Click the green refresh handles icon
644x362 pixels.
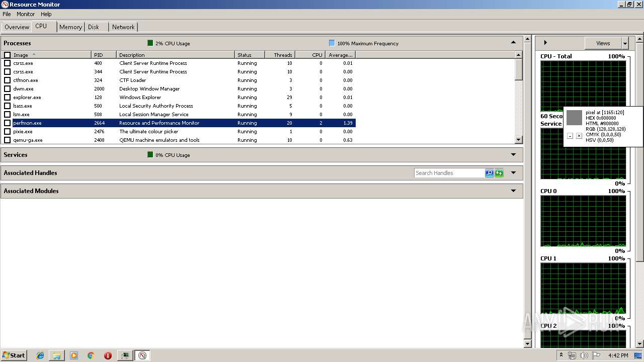(499, 173)
